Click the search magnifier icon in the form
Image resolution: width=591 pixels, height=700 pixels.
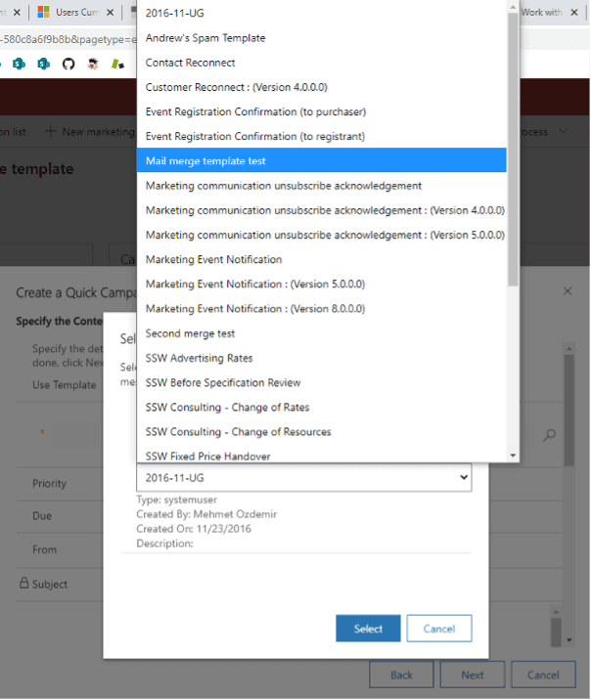(x=549, y=435)
